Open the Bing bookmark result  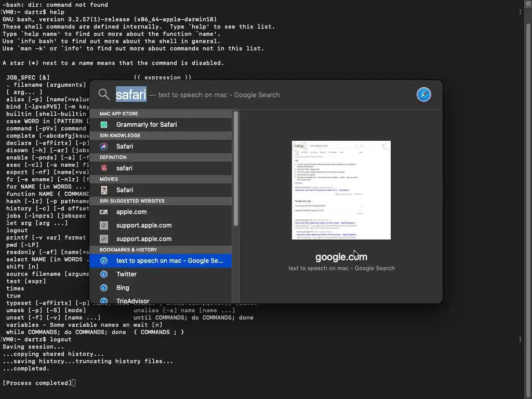pyautogui.click(x=161, y=288)
